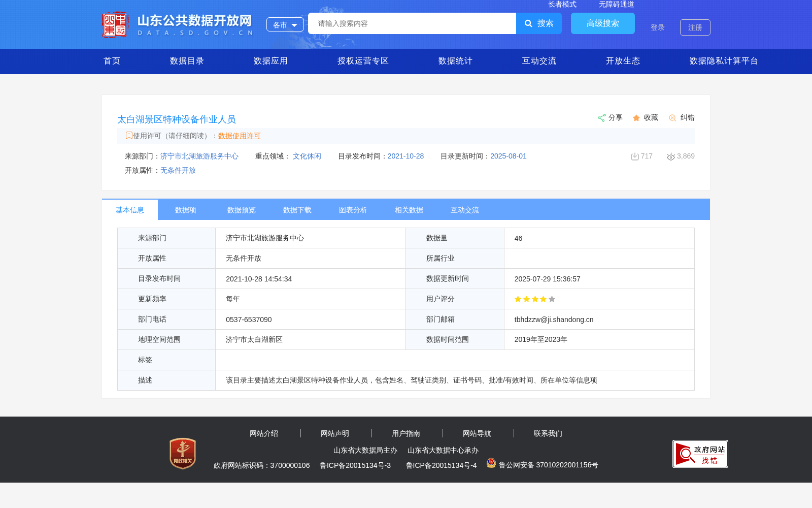812x508 pixels.
Task: Open 长者模式 at the top
Action: (562, 4)
